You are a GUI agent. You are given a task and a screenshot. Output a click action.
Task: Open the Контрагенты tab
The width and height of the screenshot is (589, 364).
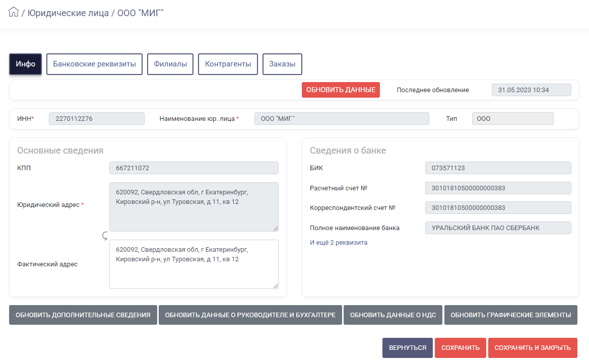point(228,64)
